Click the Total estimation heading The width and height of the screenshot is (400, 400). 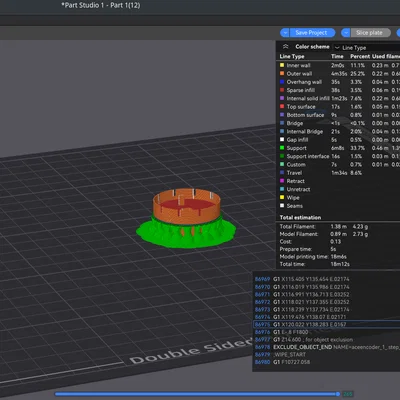point(300,218)
